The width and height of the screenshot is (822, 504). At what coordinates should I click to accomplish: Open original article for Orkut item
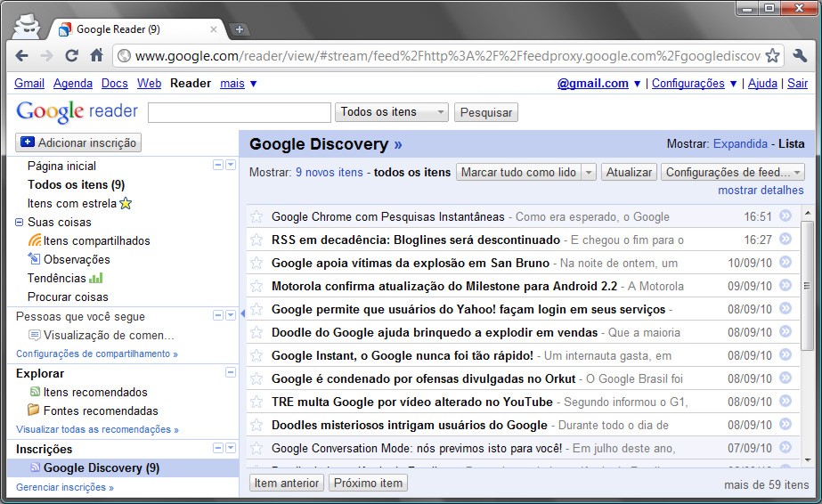coord(785,378)
